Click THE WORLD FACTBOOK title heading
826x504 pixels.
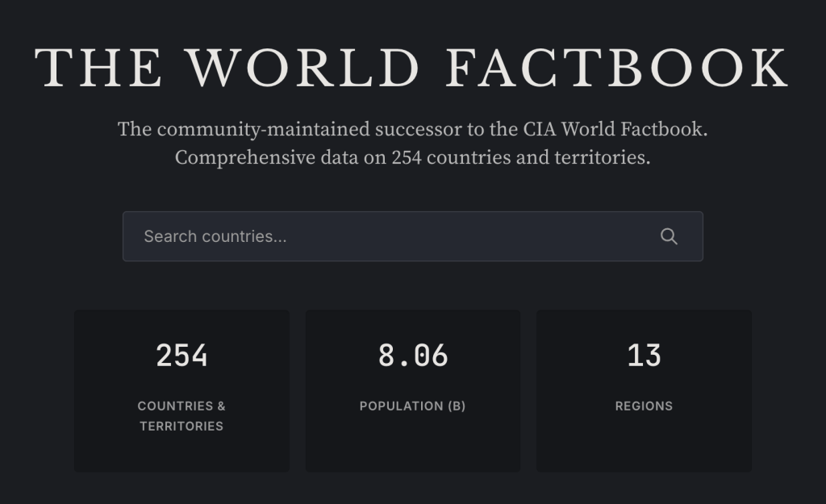click(x=412, y=68)
